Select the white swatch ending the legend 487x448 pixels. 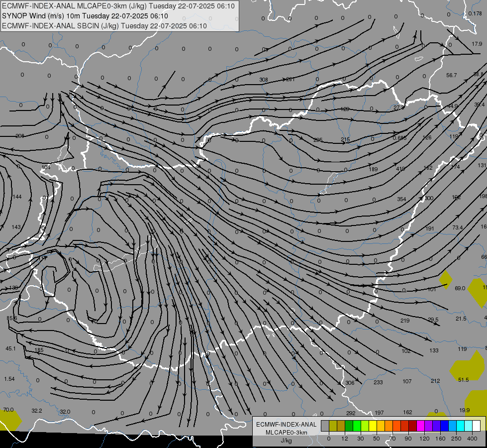[476, 426]
